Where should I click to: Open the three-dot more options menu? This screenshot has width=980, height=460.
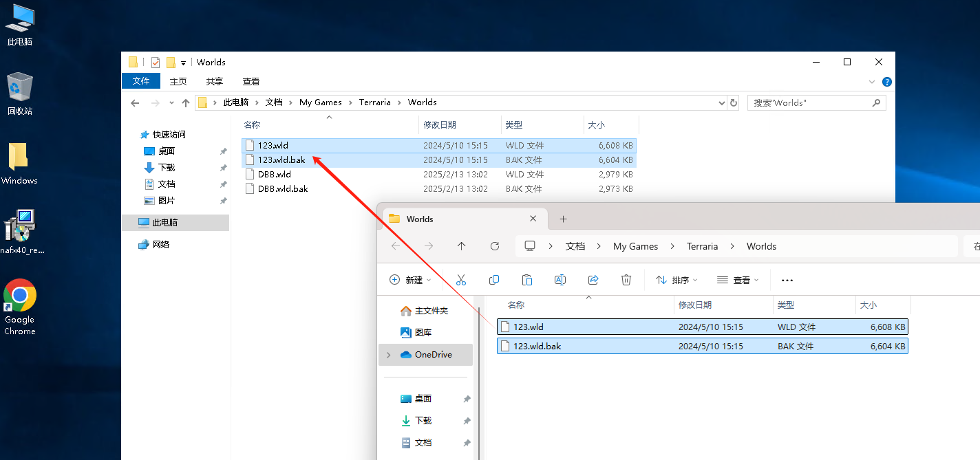788,280
